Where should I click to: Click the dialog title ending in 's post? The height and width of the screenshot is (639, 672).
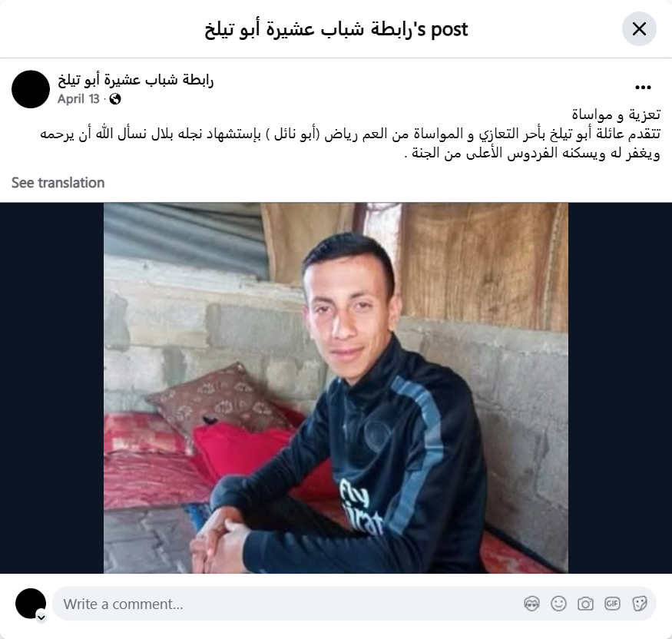click(x=336, y=29)
